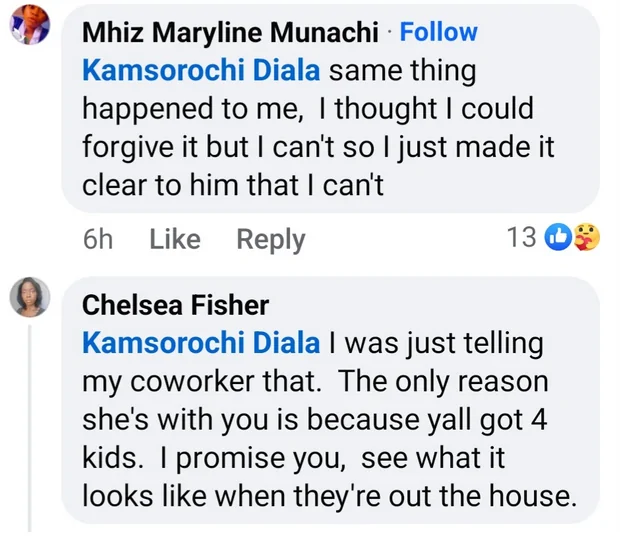
Task: Click the 6h comment timestamp
Action: [99, 239]
